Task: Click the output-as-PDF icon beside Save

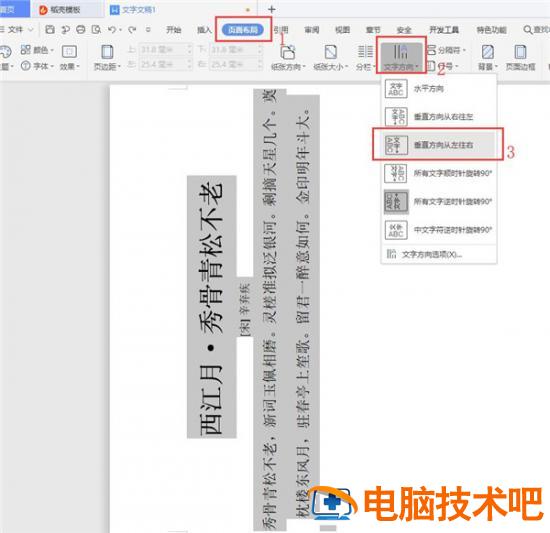Action: click(x=65, y=29)
